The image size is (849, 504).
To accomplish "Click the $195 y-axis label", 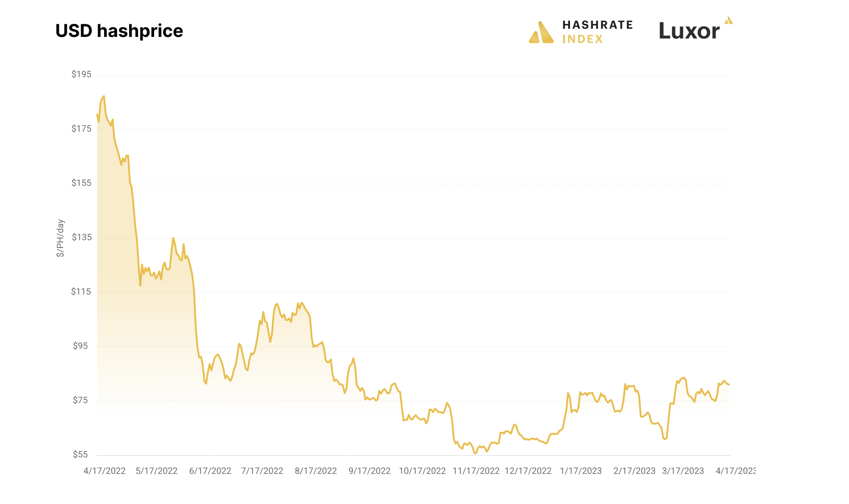I will pyautogui.click(x=81, y=74).
